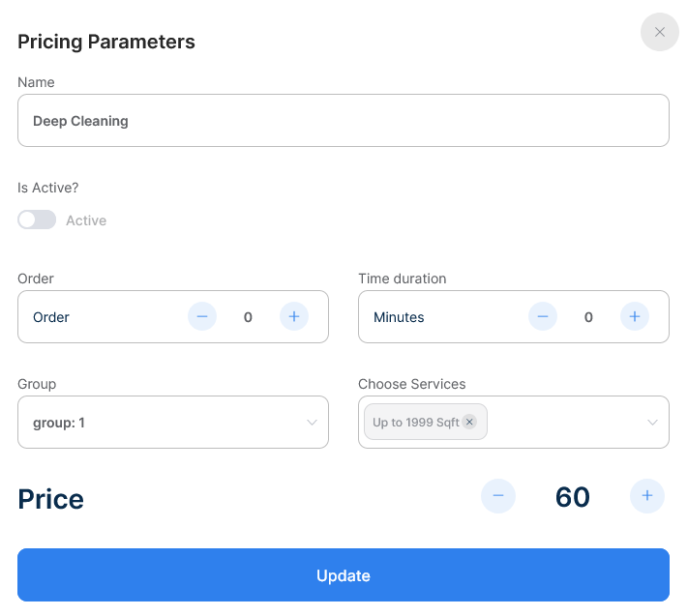Close the Pricing Parameters dialog
Screen dimensions: 688x616
[659, 32]
